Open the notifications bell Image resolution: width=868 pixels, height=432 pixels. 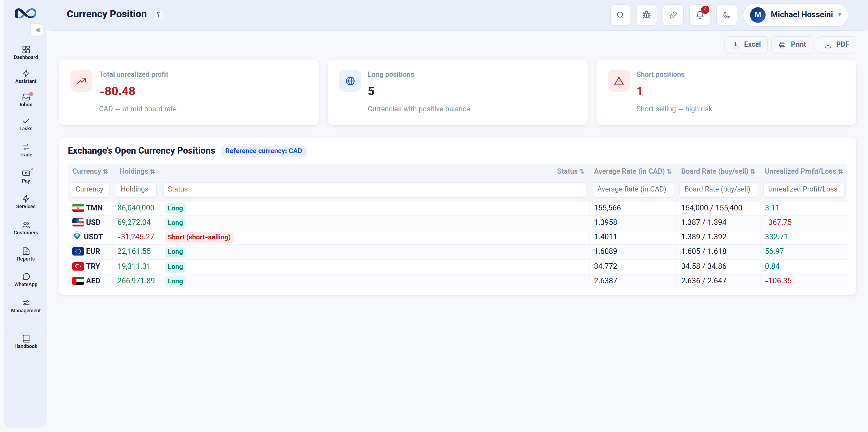(700, 15)
